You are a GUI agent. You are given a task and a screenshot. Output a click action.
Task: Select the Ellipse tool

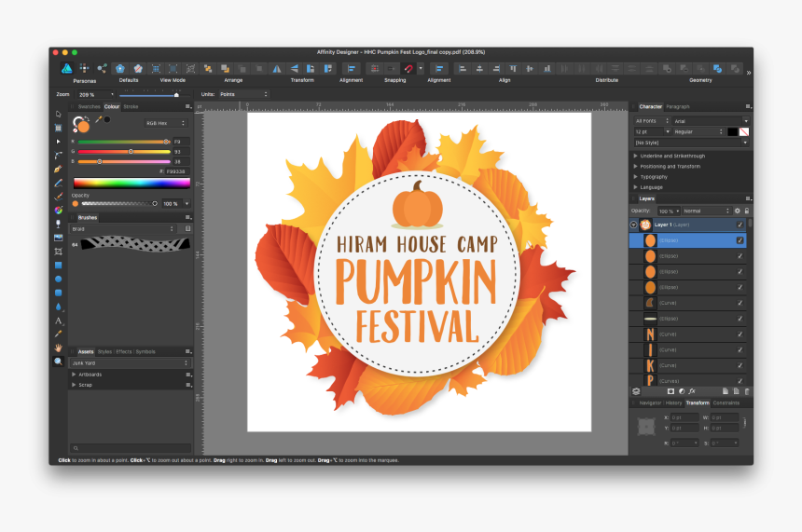click(59, 279)
